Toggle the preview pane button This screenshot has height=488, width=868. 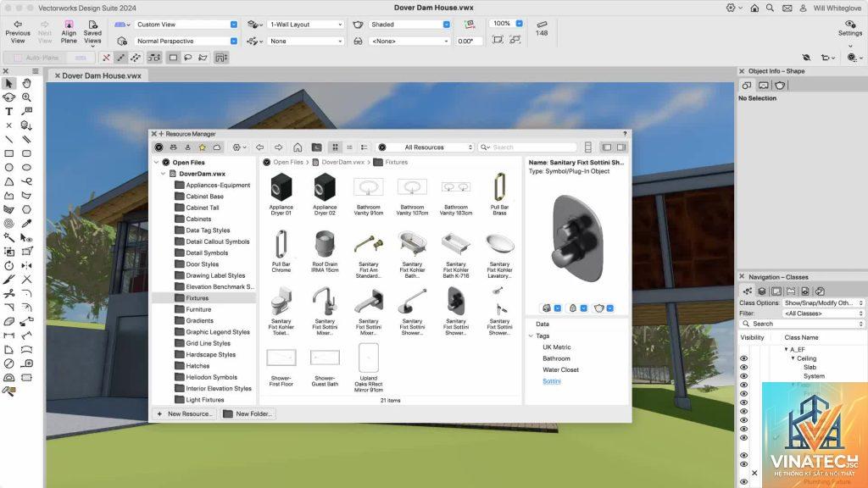[621, 147]
